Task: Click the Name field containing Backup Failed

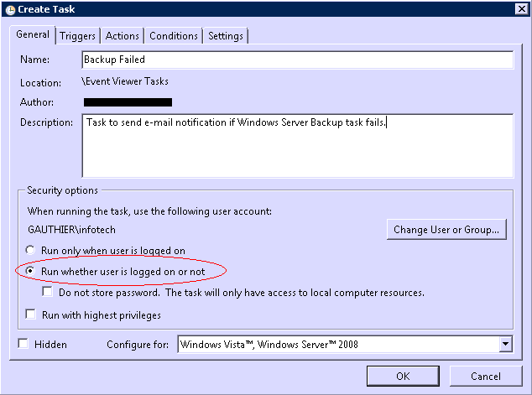Action: point(298,60)
